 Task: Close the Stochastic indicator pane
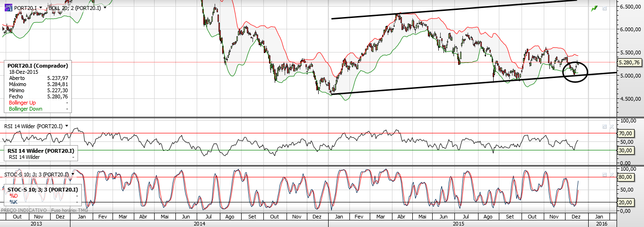pos(611,175)
